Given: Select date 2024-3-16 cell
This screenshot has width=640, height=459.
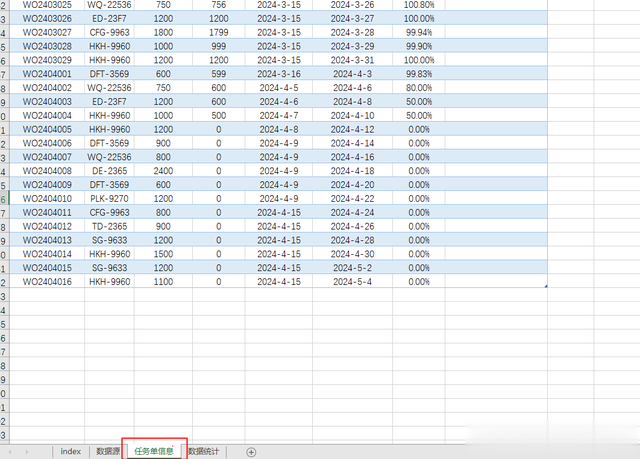Looking at the screenshot, I should [279, 74].
